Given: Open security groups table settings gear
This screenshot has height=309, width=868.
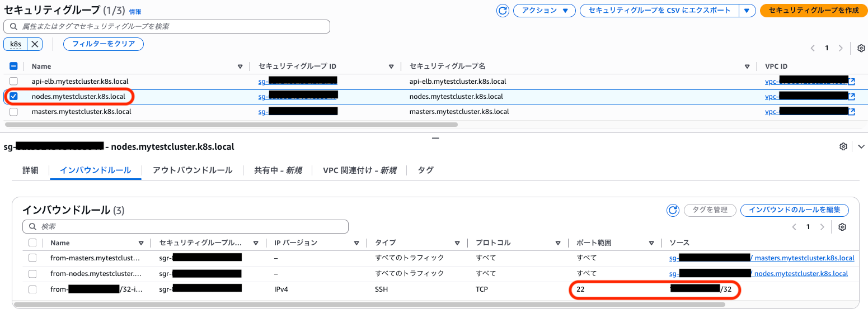Looking at the screenshot, I should (861, 48).
